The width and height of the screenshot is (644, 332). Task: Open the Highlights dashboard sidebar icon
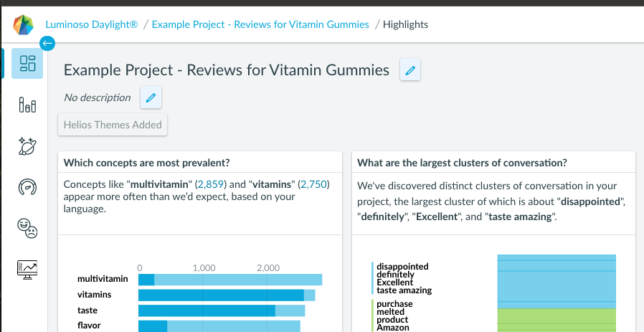(27, 63)
